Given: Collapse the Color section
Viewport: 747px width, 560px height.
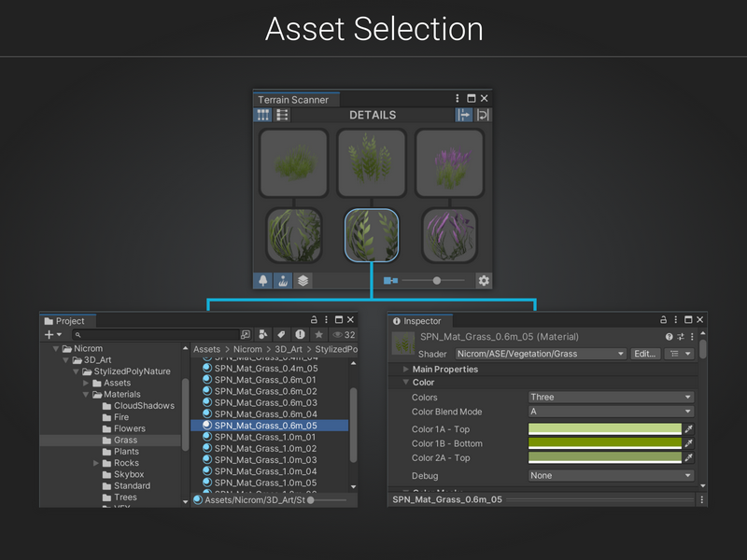Looking at the screenshot, I should [x=405, y=382].
